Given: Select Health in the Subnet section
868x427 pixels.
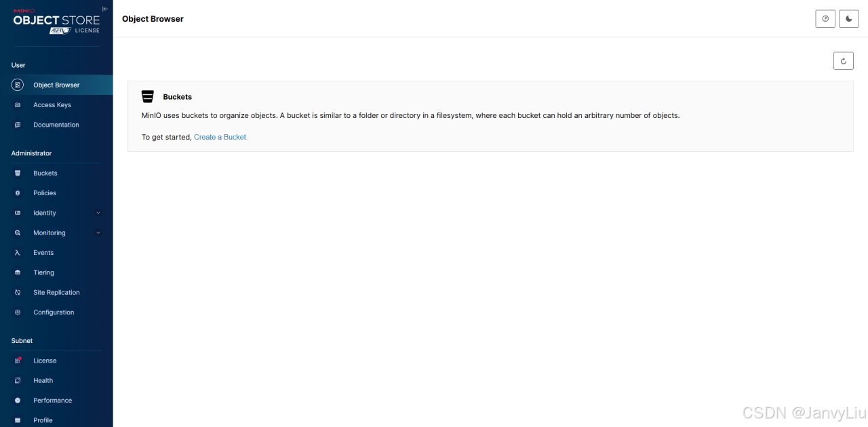Looking at the screenshot, I should [43, 381].
